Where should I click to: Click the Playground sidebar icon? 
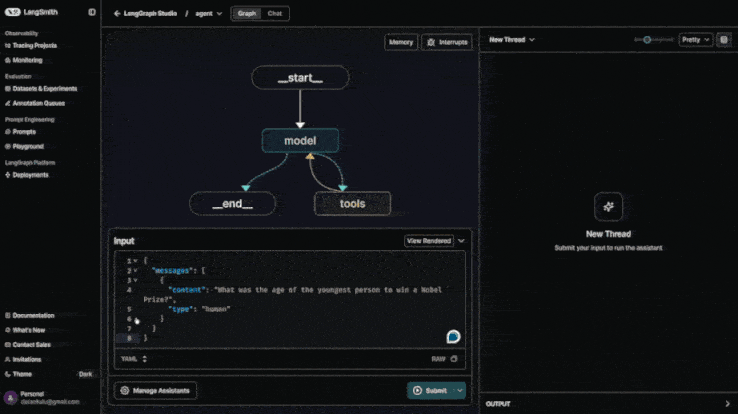(8, 146)
